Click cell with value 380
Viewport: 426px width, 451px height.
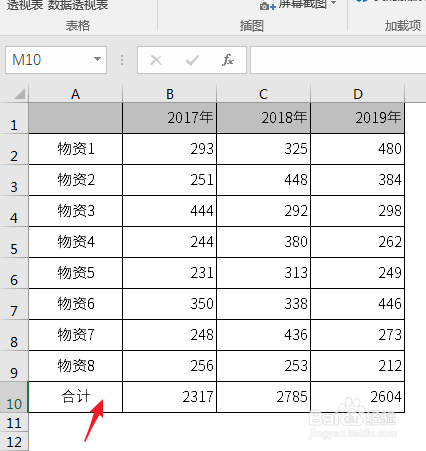264,242
